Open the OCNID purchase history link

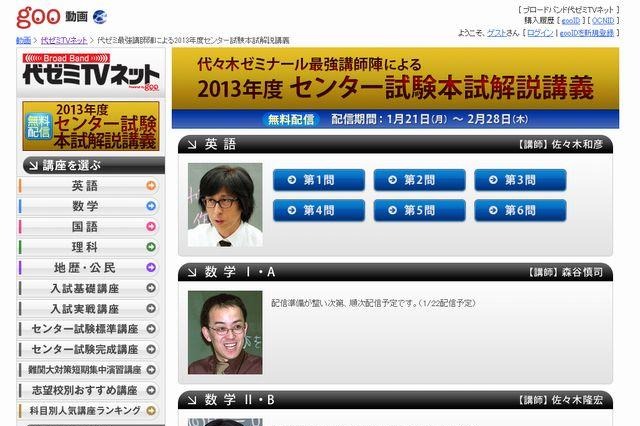(x=603, y=20)
